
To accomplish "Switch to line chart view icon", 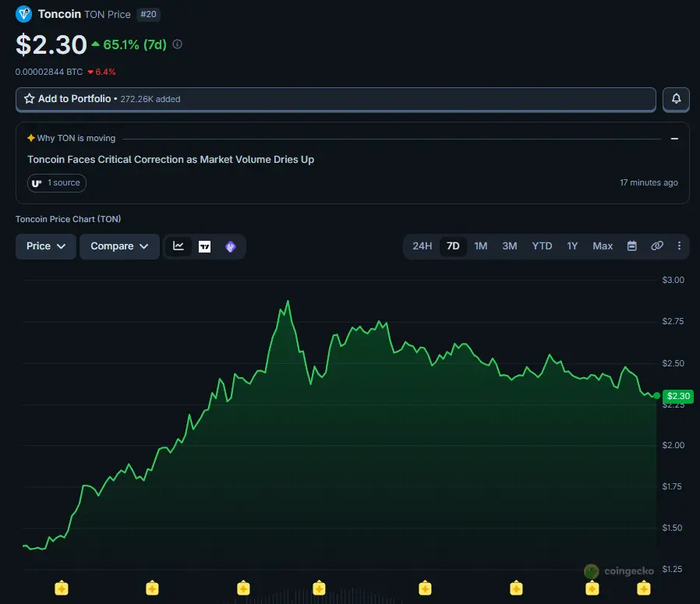I will click(179, 246).
